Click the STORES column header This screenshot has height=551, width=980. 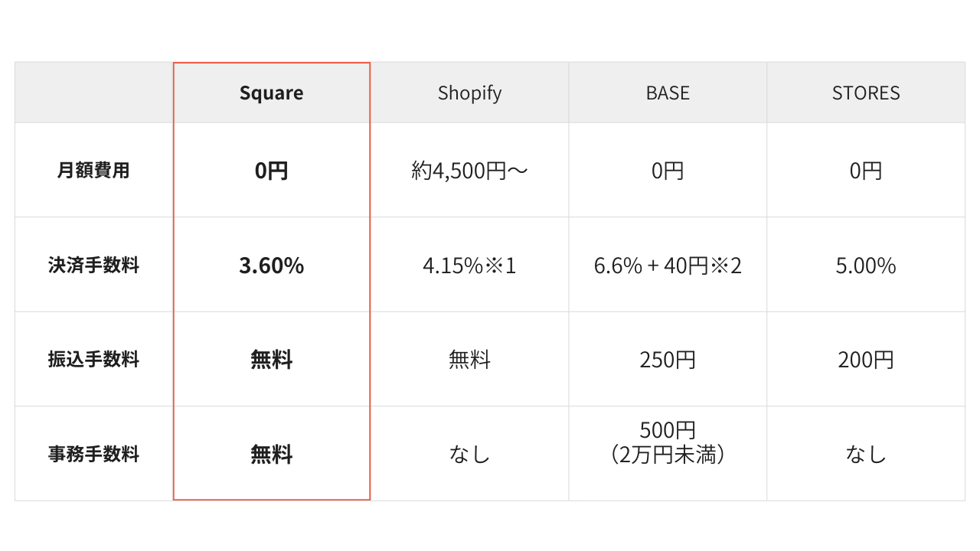pos(866,93)
